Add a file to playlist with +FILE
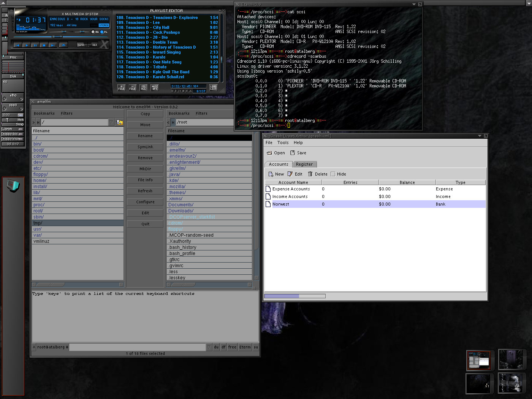 click(x=121, y=87)
